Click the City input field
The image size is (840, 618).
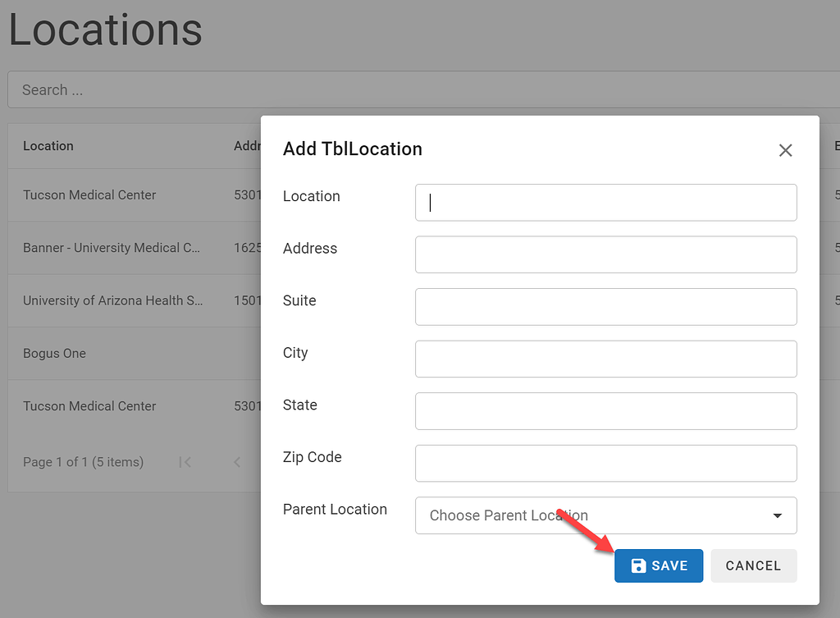point(606,359)
